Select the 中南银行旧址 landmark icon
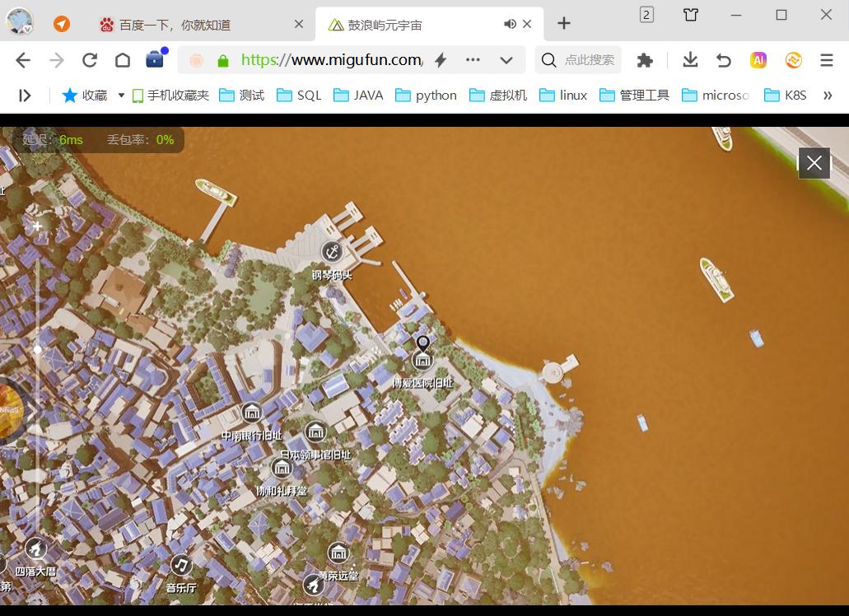 coord(252,412)
